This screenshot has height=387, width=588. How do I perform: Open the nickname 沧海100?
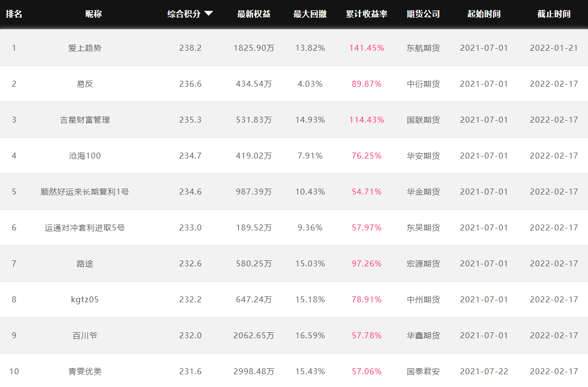pyautogui.click(x=85, y=156)
